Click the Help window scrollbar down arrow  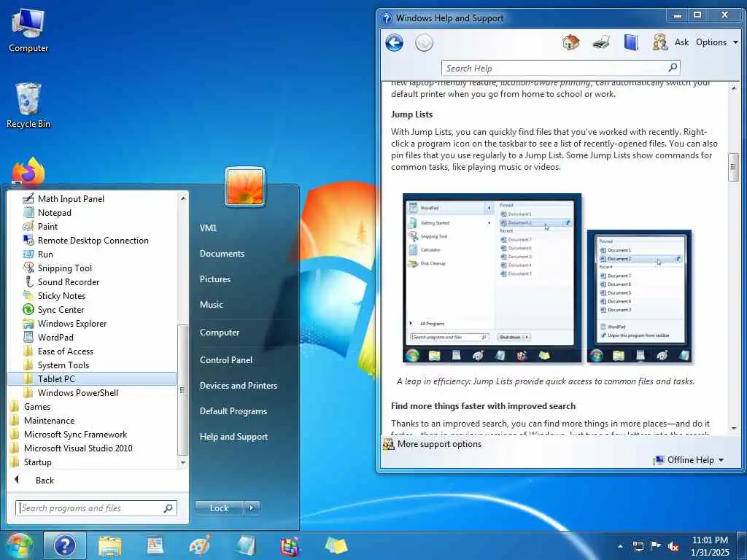(x=734, y=429)
